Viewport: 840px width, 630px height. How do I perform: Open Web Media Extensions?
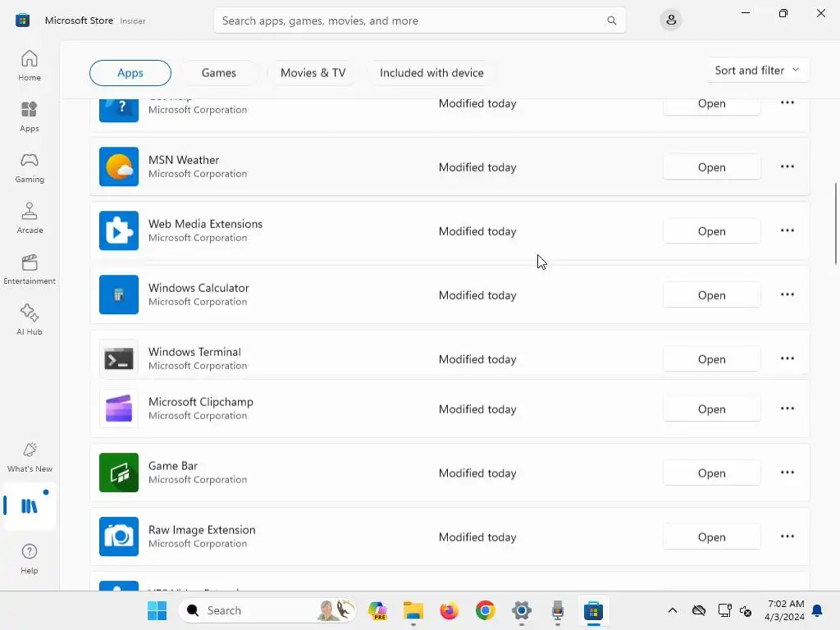click(x=711, y=231)
